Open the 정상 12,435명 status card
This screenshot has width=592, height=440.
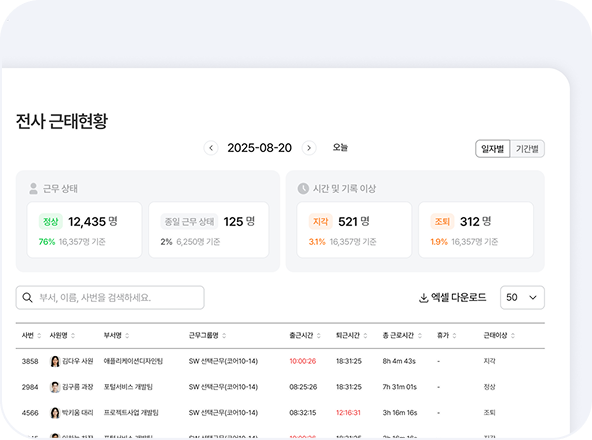[x=84, y=230]
